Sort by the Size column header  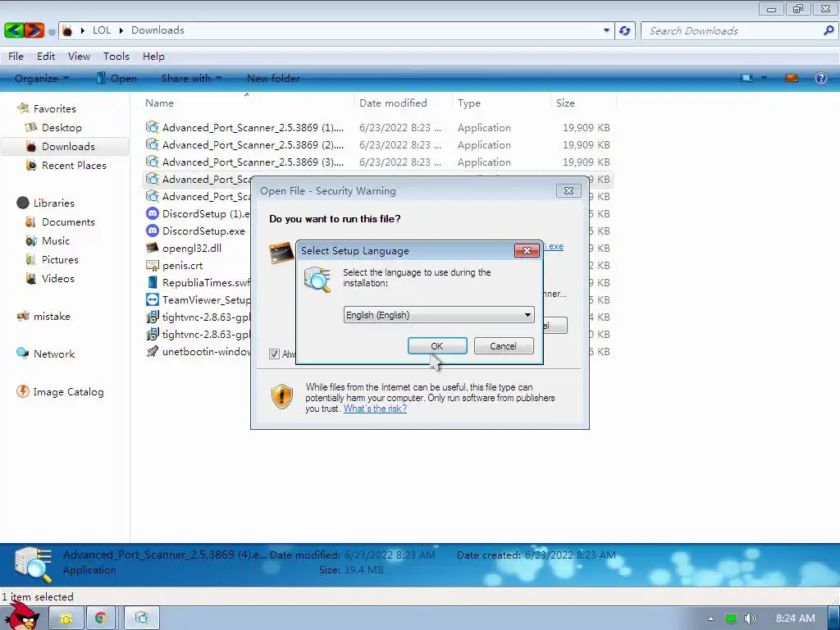tap(565, 103)
